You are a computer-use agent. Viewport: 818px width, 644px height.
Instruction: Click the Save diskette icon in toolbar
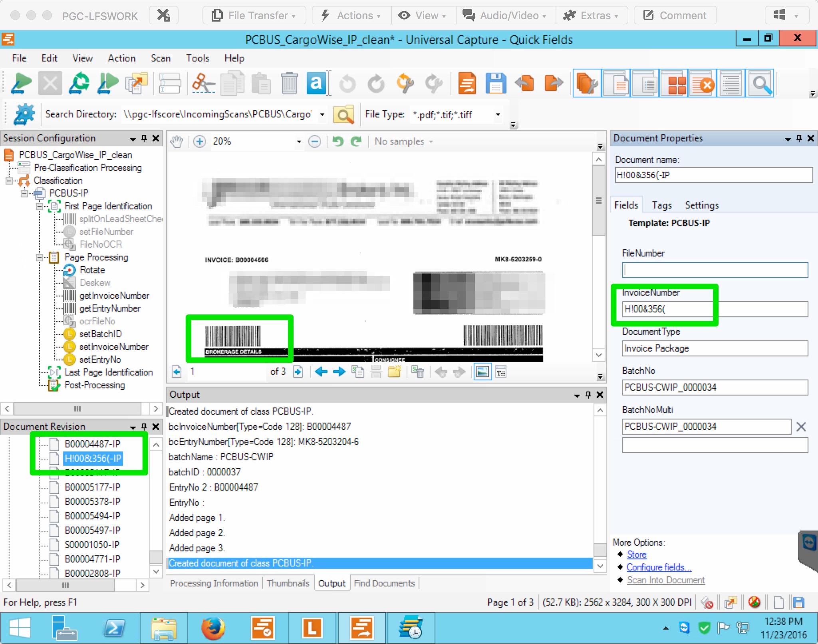click(x=496, y=83)
